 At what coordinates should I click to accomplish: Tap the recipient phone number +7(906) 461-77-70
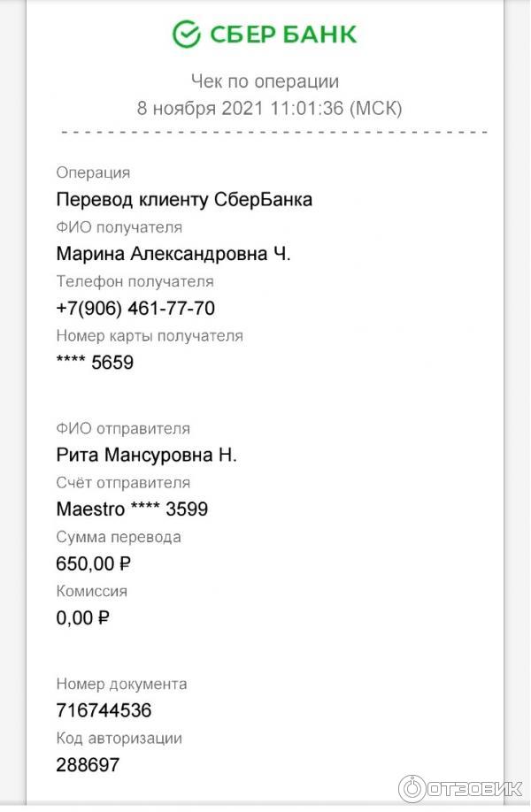pos(135,309)
